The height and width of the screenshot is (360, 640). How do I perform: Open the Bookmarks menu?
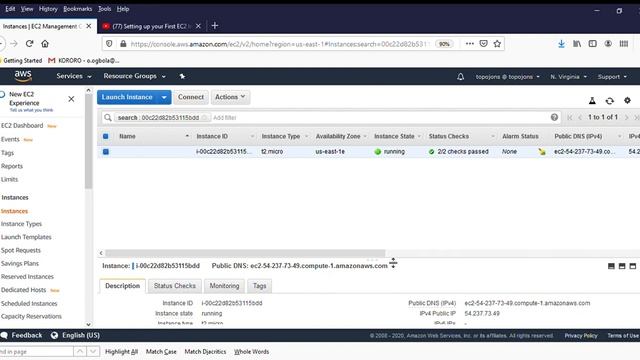click(x=78, y=9)
